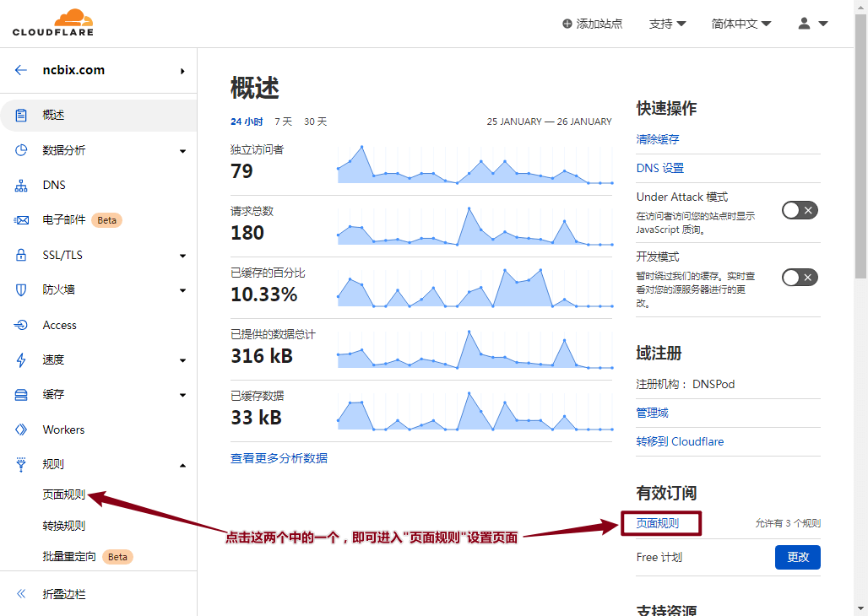Open 批量重定向 in the sidebar
The height and width of the screenshot is (616, 868).
(x=69, y=557)
